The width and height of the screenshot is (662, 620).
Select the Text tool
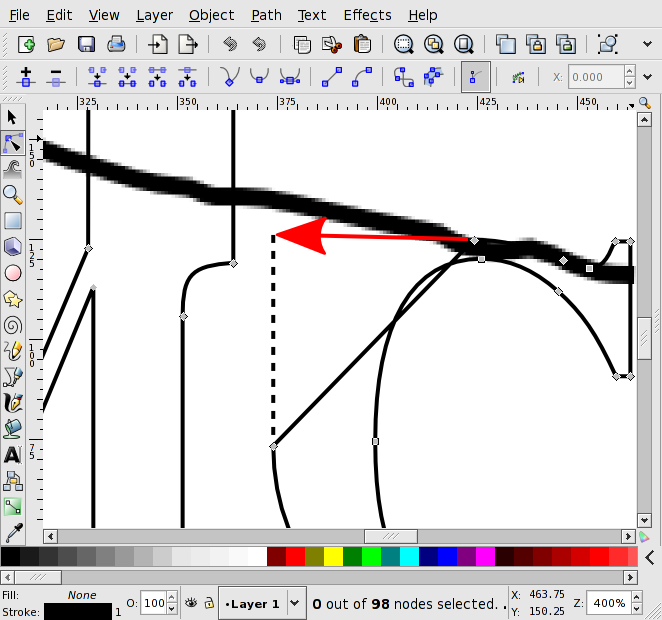(13, 454)
